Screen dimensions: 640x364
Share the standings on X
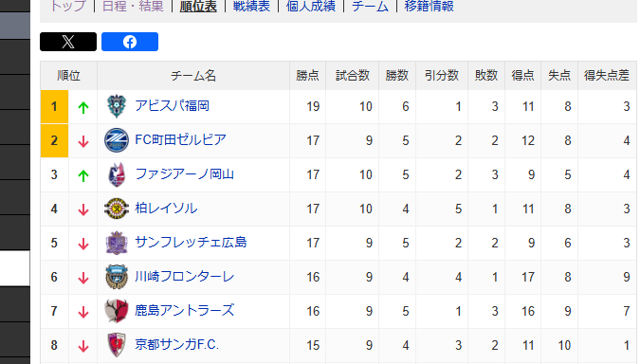point(68,42)
